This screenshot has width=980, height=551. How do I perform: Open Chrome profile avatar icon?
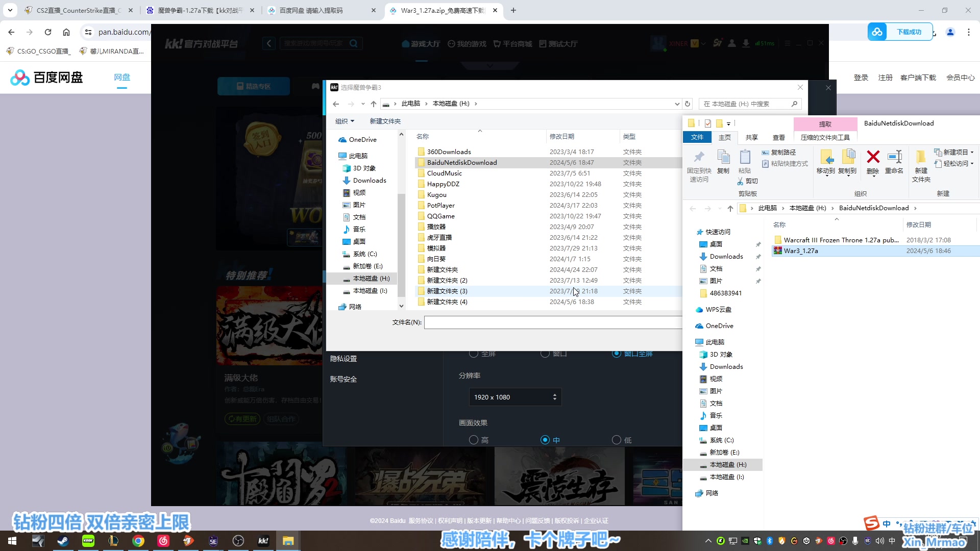950,32
